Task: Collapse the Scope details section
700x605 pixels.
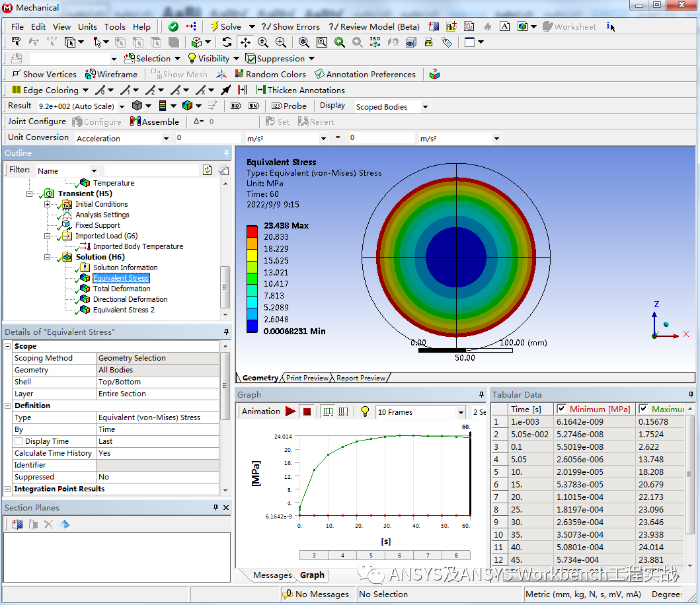Action: pyautogui.click(x=7, y=346)
